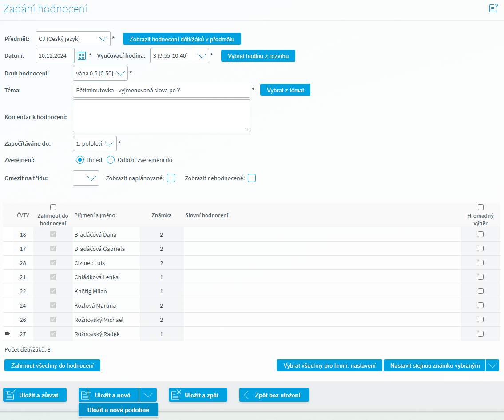Open the calendar date picker icon
The width and height of the screenshot is (504, 420).
82,55
